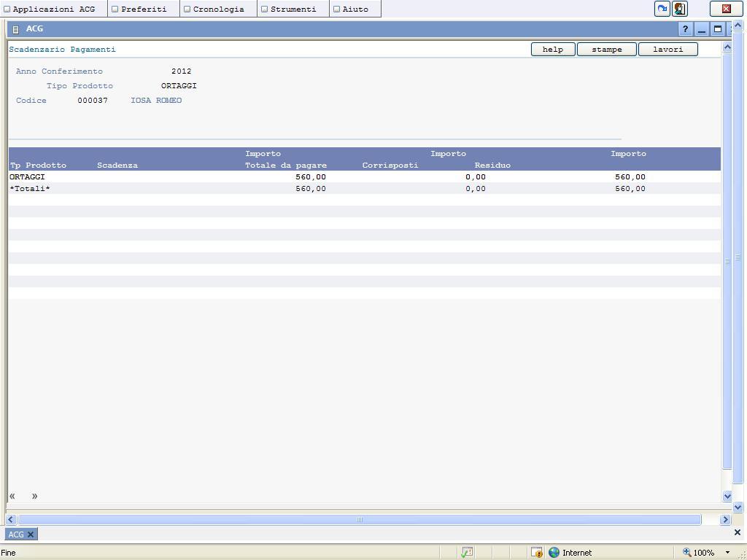Click 0,00 in the *Totali* row
Viewport: 747px width, 560px height.
(476, 189)
